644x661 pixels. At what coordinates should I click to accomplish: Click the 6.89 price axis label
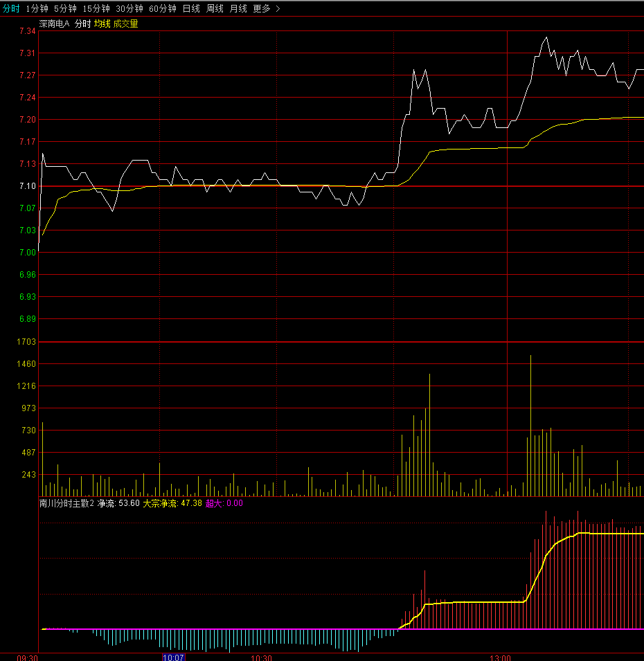tap(28, 318)
